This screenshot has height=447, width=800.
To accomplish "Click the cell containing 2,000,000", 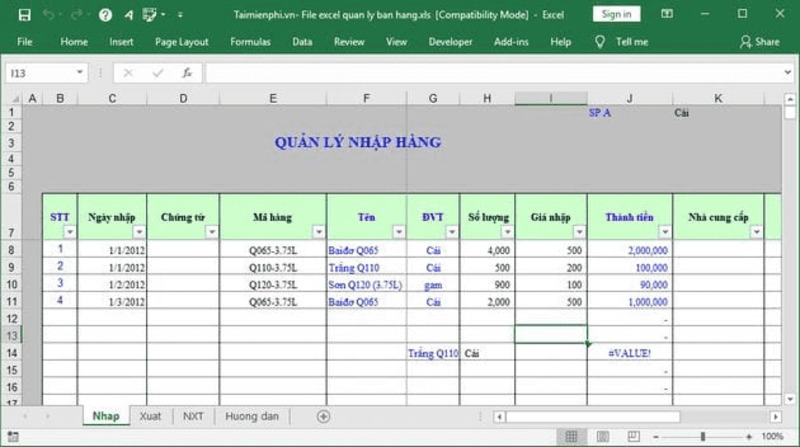I will click(x=630, y=250).
